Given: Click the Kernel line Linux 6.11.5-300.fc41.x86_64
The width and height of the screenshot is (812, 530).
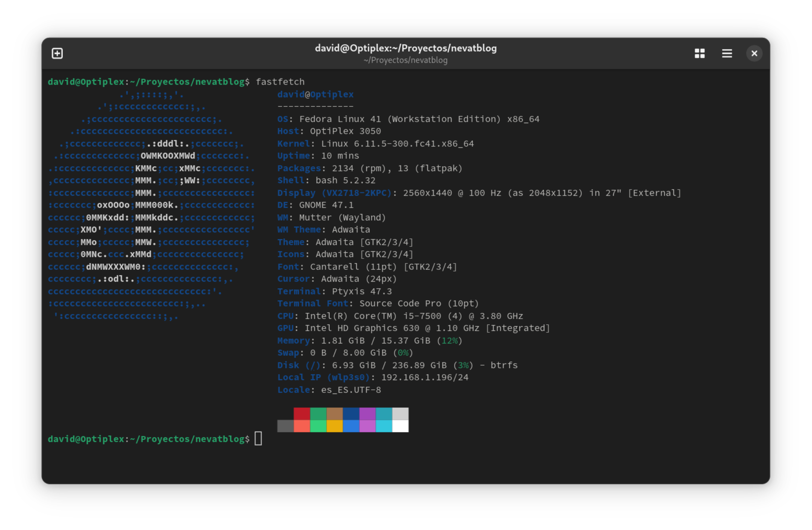Looking at the screenshot, I should click(x=376, y=144).
